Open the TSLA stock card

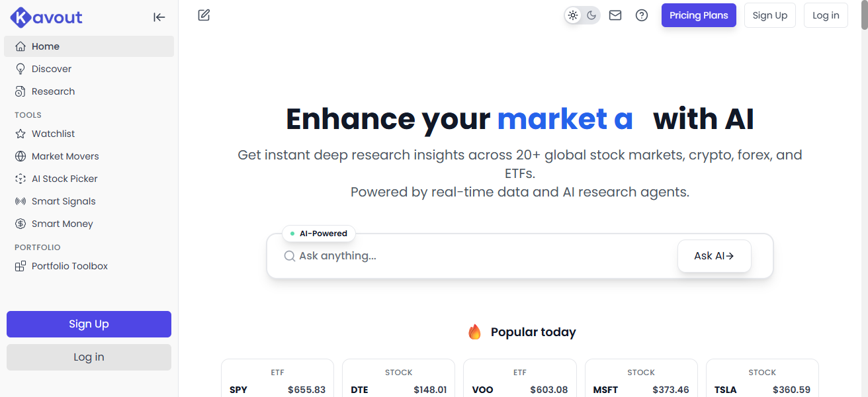tap(762, 380)
